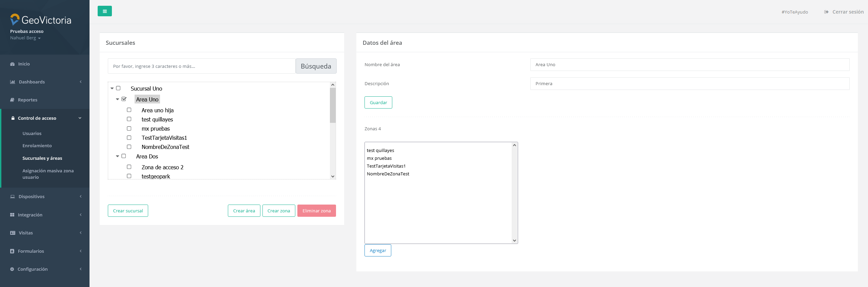Click the Cerrar sesión logout icon
Image resolution: width=868 pixels, height=287 pixels.
pyautogui.click(x=826, y=12)
